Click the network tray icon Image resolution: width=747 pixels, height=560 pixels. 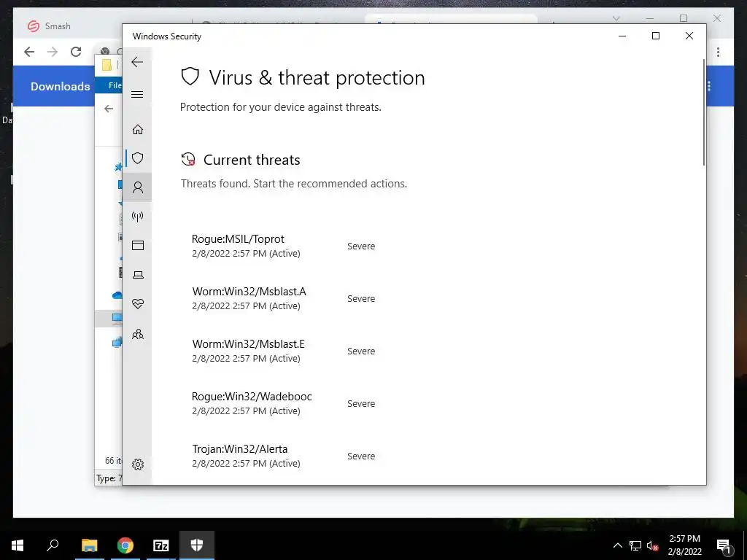point(635,545)
